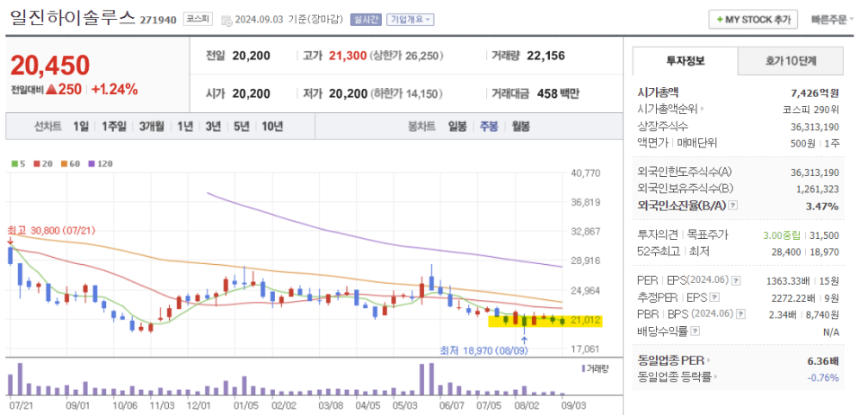This screenshot has width=868, height=415.
Task: Select the 3년 line chart period
Action: [x=213, y=126]
